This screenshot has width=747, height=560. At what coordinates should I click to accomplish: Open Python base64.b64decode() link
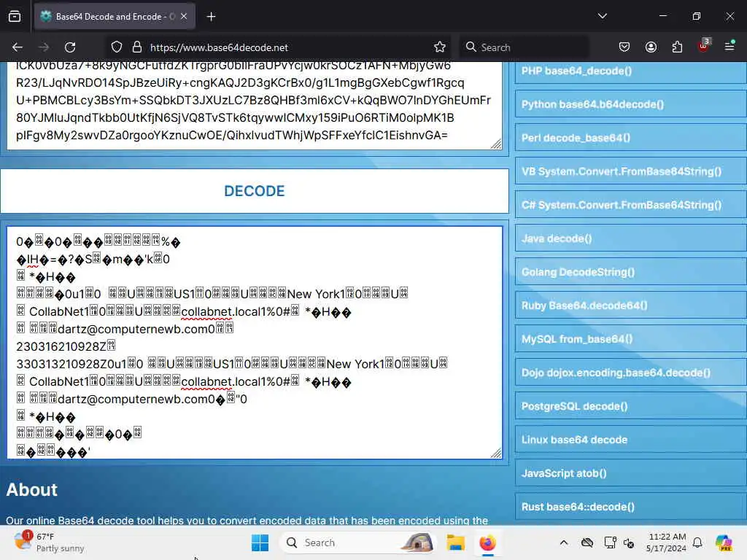click(631, 104)
